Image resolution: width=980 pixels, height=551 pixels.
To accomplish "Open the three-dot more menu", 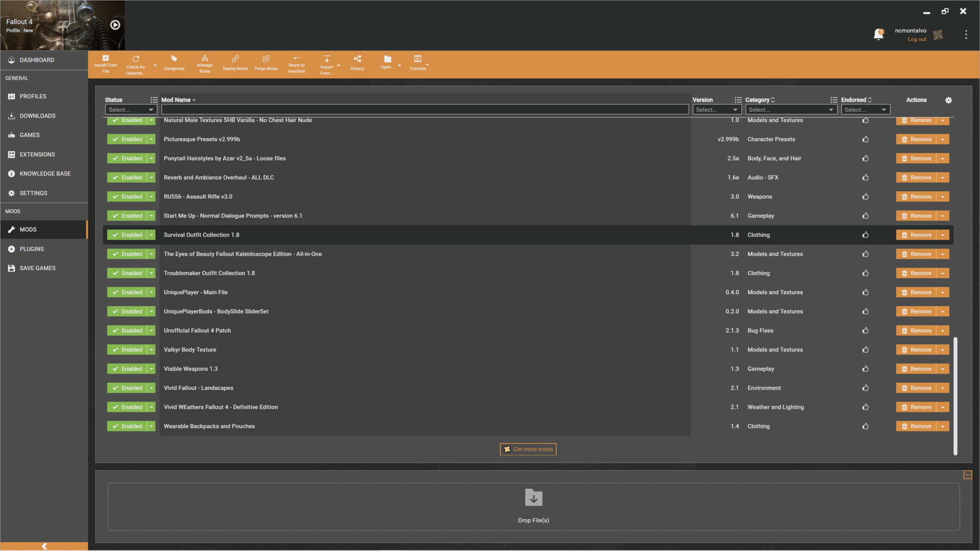I will pyautogui.click(x=966, y=35).
